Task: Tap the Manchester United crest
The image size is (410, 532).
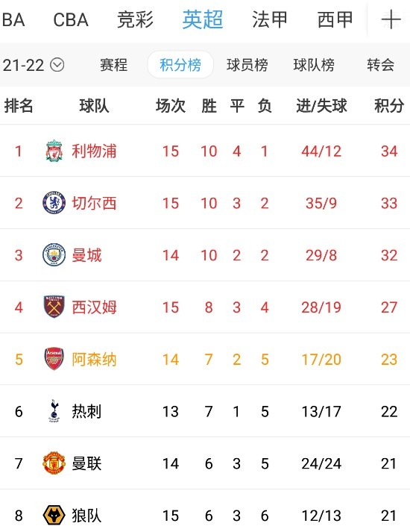Action: click(x=54, y=463)
